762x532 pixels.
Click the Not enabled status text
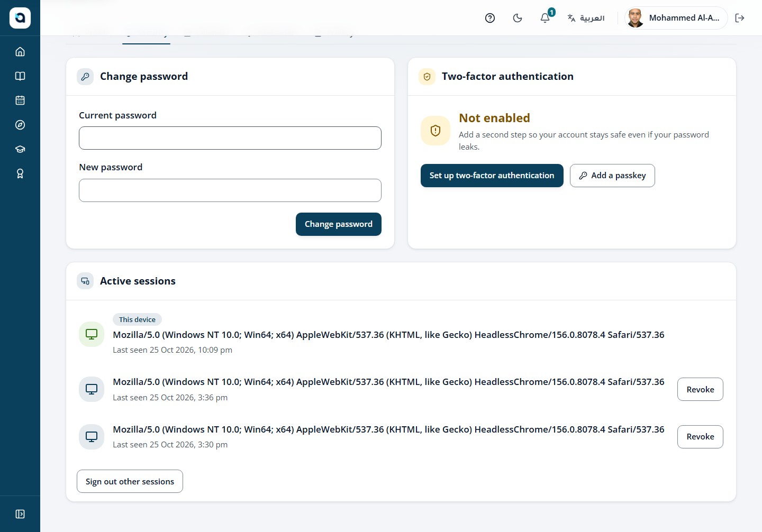[494, 118]
